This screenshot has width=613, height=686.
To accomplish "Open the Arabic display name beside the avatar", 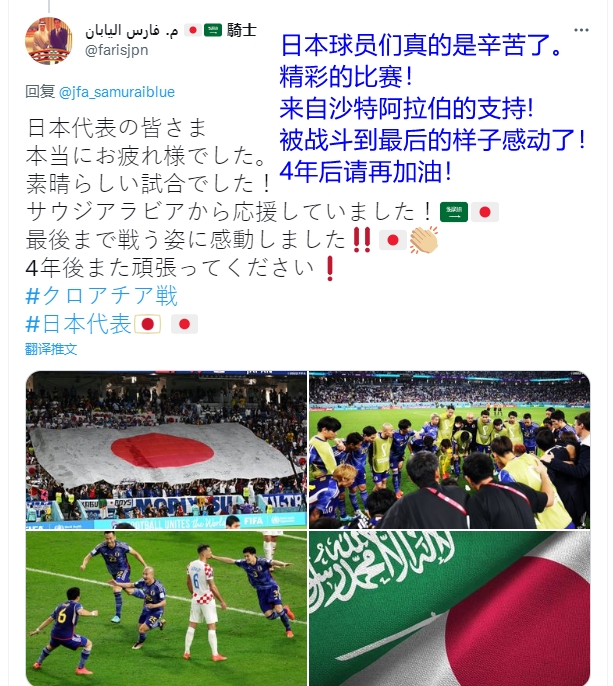I will click(132, 31).
